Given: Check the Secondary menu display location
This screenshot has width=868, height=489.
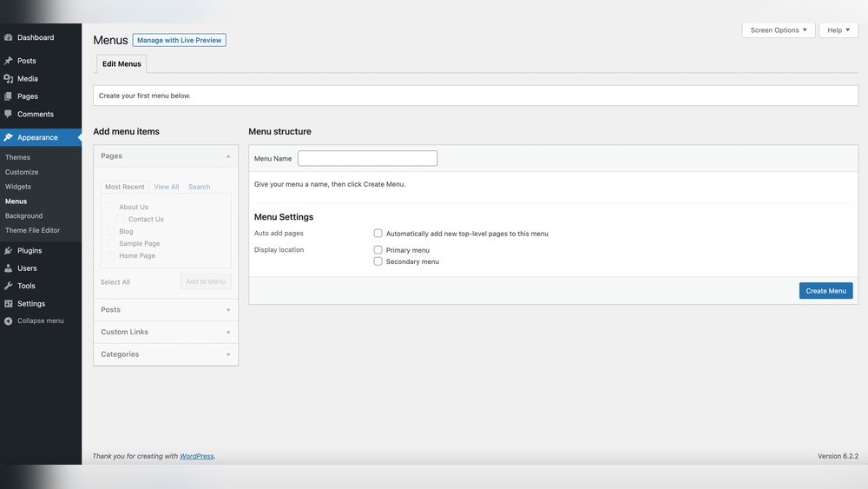Looking at the screenshot, I should (378, 261).
